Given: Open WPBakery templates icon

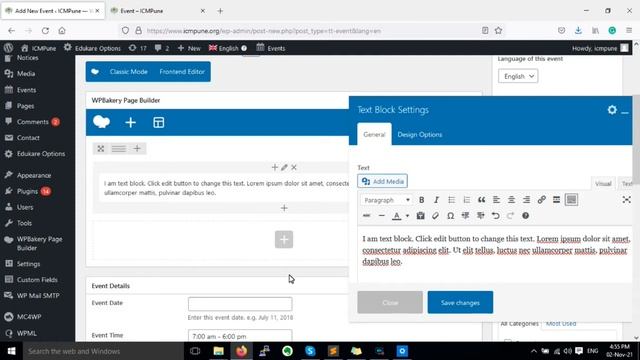Looking at the screenshot, I should 159,122.
